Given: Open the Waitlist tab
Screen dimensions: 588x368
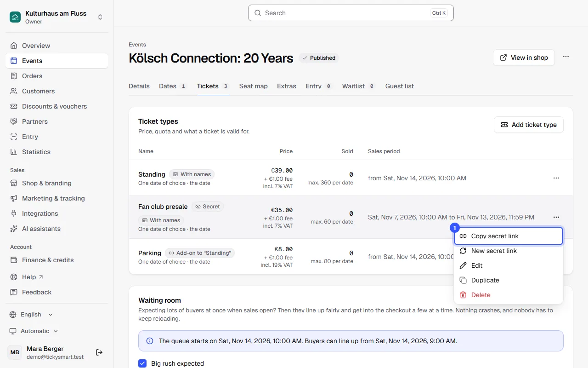Looking at the screenshot, I should point(359,86).
